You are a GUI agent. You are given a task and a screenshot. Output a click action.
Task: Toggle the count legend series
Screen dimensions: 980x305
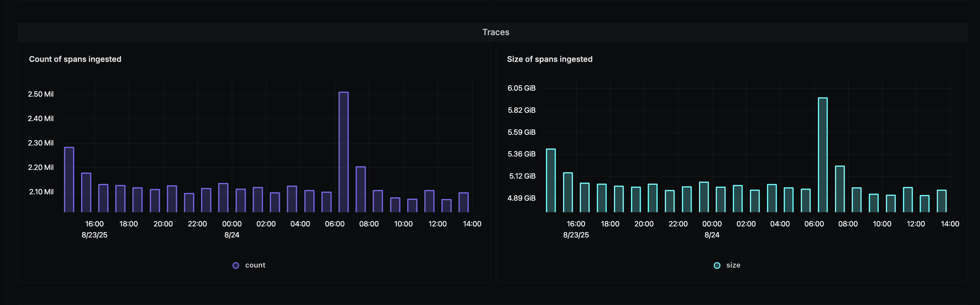[249, 265]
